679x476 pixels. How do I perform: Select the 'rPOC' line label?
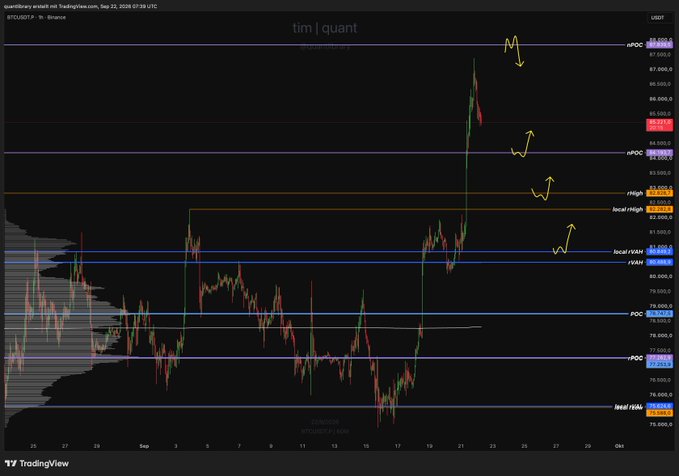(635, 358)
